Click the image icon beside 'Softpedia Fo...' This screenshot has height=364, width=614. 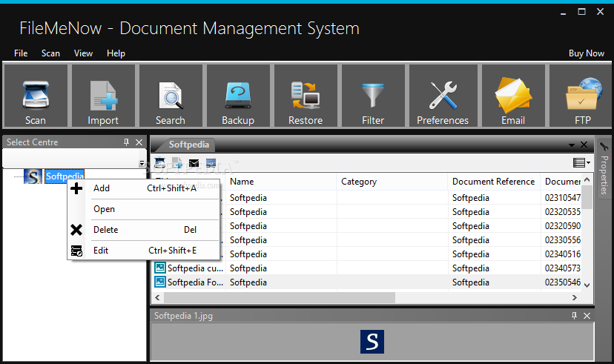159,282
